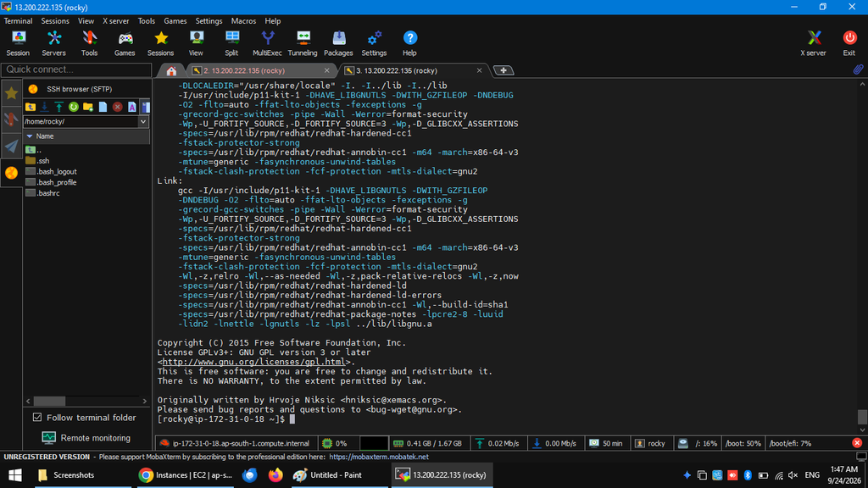Expand the /home/rocky/ path dropdown
The width and height of the screenshot is (868, 488).
click(x=143, y=122)
